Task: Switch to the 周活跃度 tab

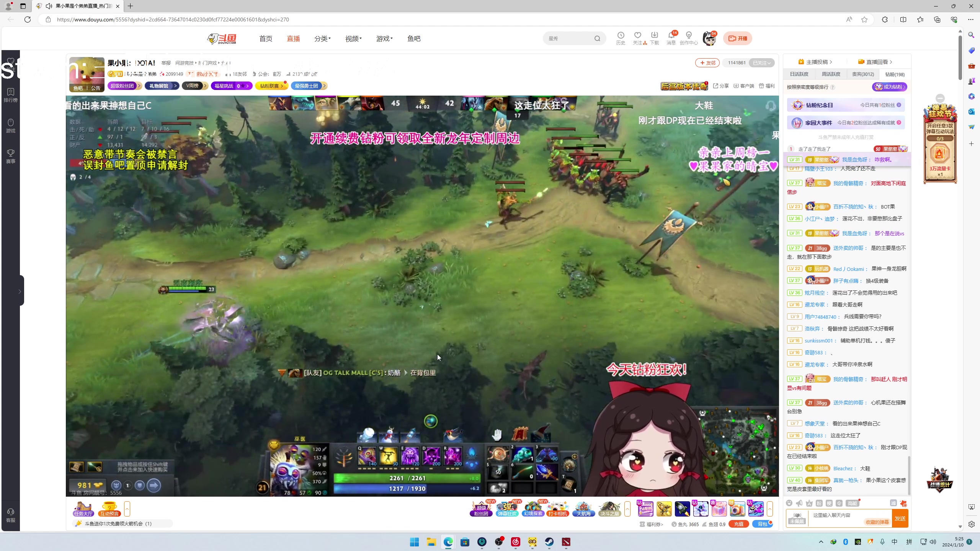Action: coord(831,74)
